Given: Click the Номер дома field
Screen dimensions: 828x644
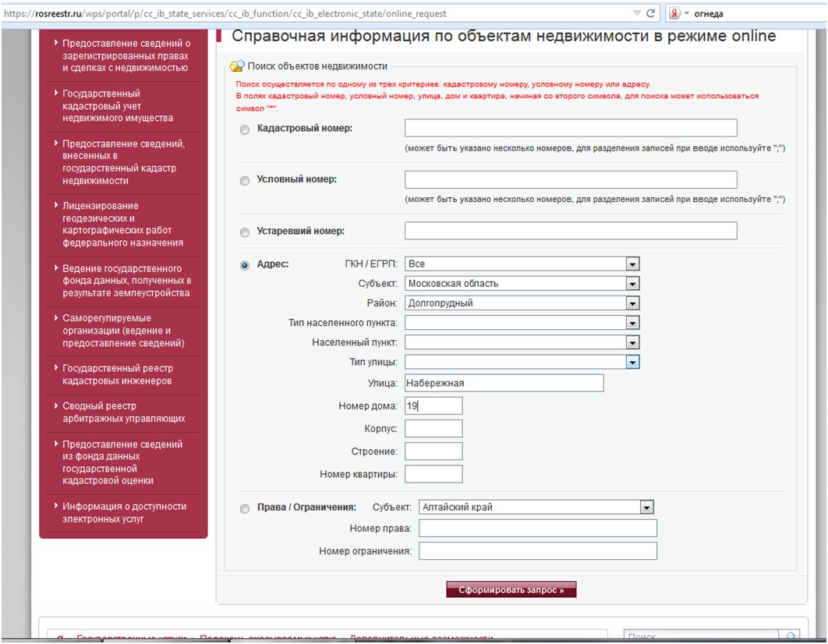Looking at the screenshot, I should pyautogui.click(x=433, y=406).
